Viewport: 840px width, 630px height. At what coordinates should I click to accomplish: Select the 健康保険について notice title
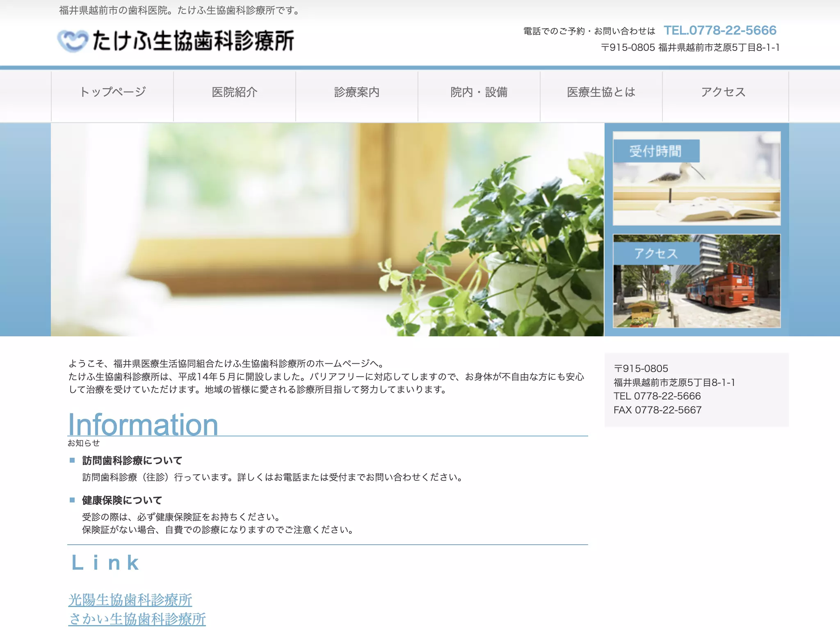122,500
